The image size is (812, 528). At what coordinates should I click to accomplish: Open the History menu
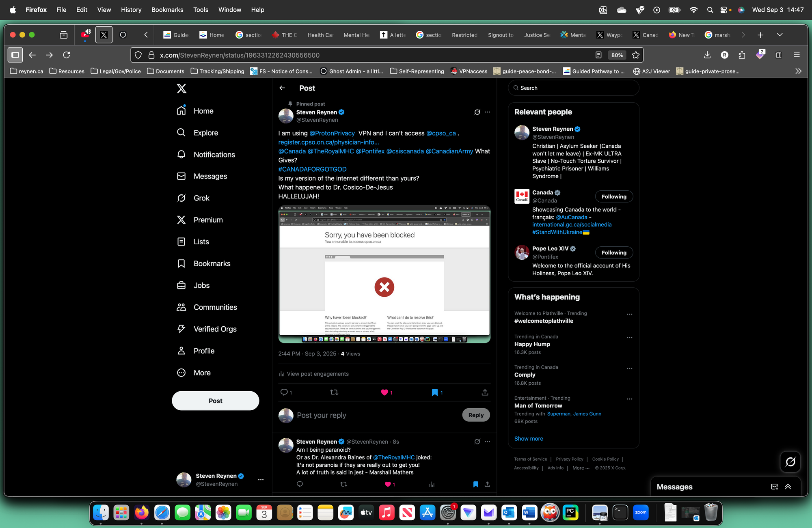[x=131, y=10]
